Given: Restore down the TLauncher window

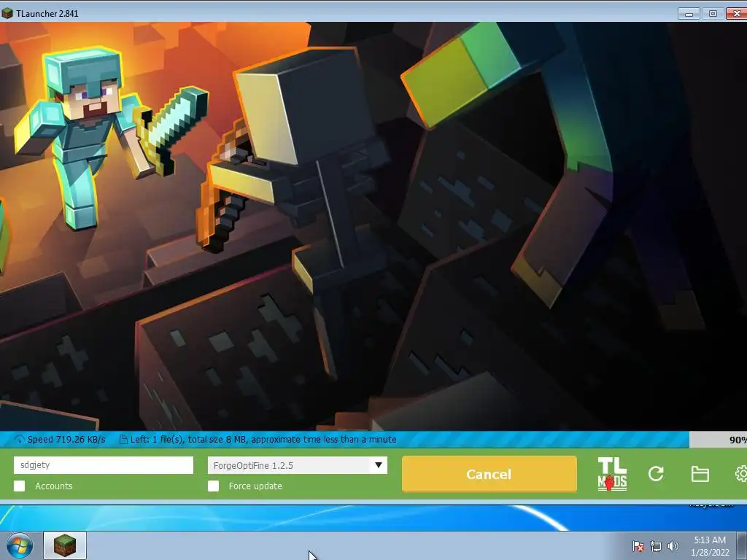Looking at the screenshot, I should (713, 14).
